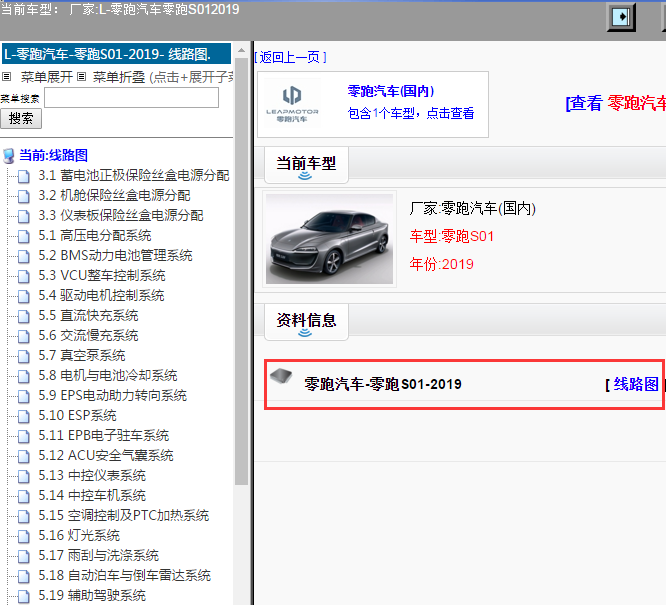Select the 当前车型 tab
Viewport: 666px width, 605px height.
pyautogui.click(x=306, y=165)
